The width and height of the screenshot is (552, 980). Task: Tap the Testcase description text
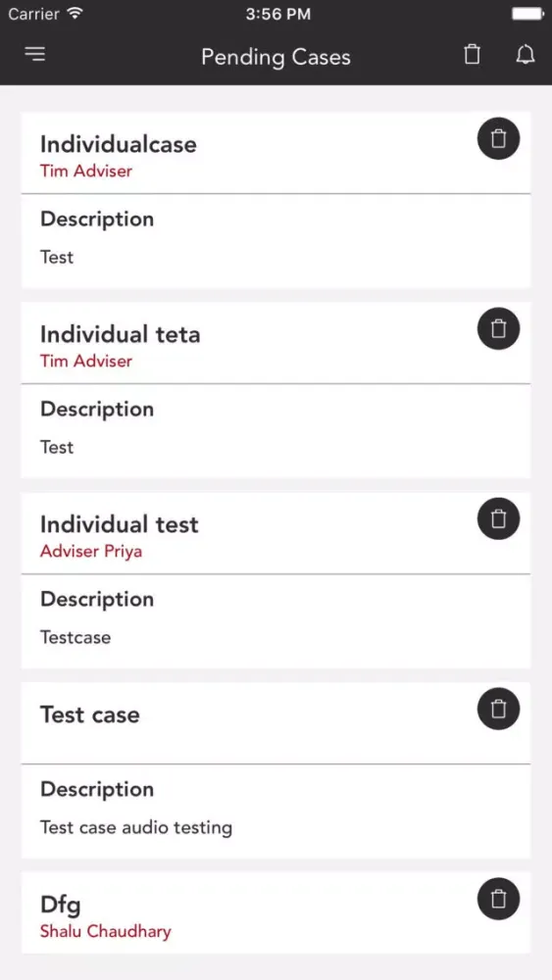pos(75,638)
